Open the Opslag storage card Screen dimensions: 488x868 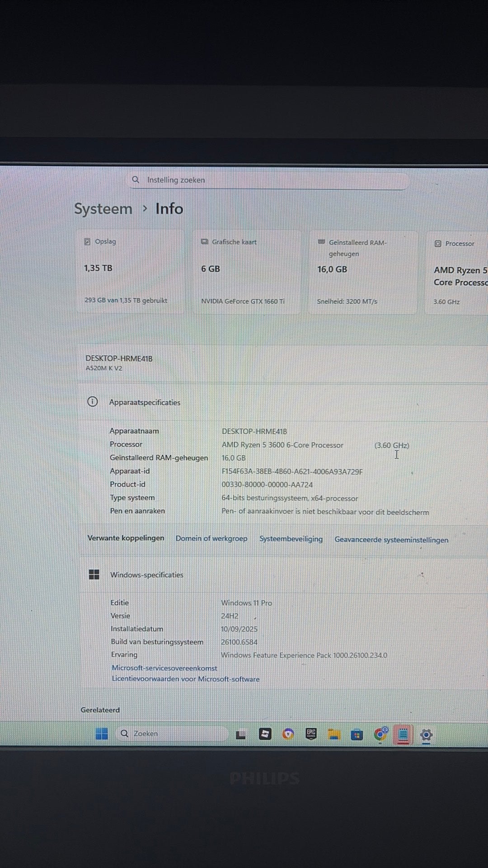[131, 272]
